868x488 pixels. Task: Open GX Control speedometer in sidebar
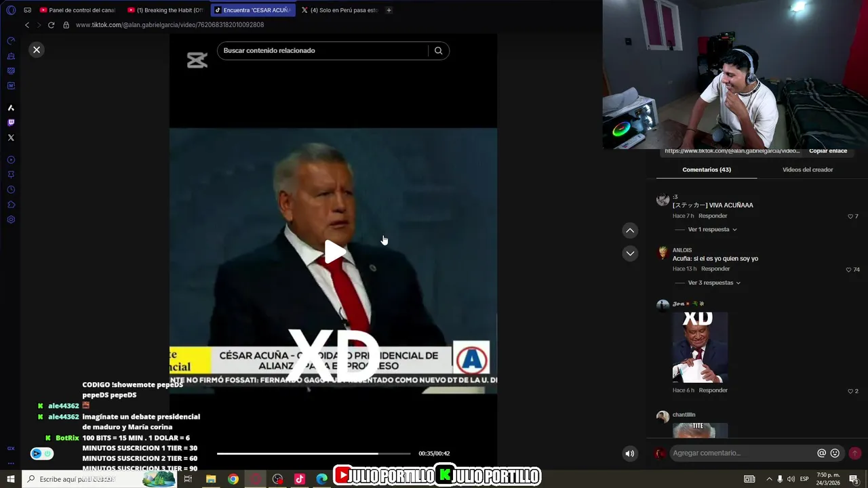click(11, 41)
